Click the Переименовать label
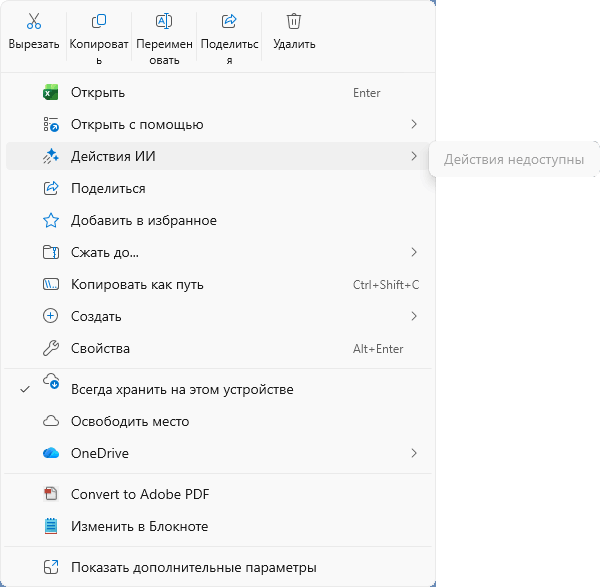Viewport: 600px width, 587px height. click(164, 52)
